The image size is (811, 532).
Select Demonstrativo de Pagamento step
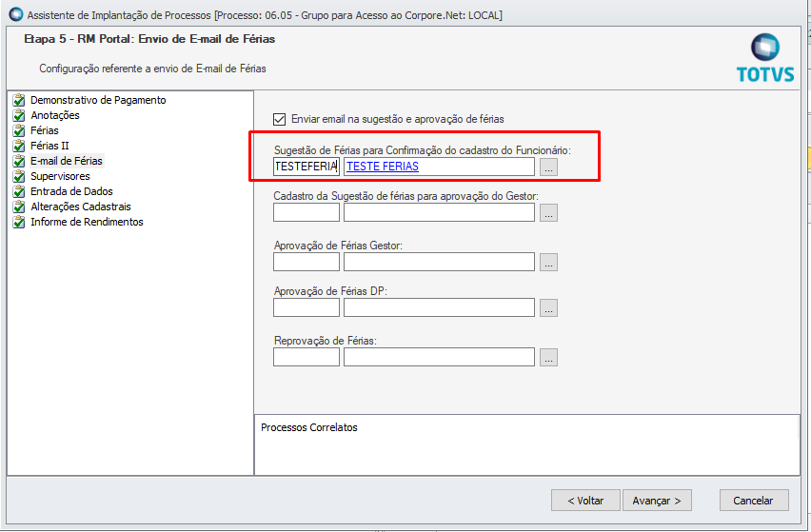pos(98,100)
